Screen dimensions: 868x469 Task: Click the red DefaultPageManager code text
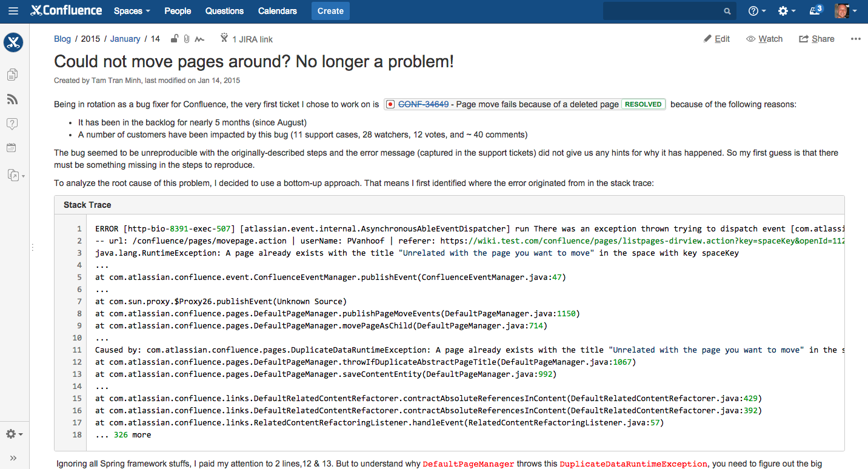pos(469,464)
